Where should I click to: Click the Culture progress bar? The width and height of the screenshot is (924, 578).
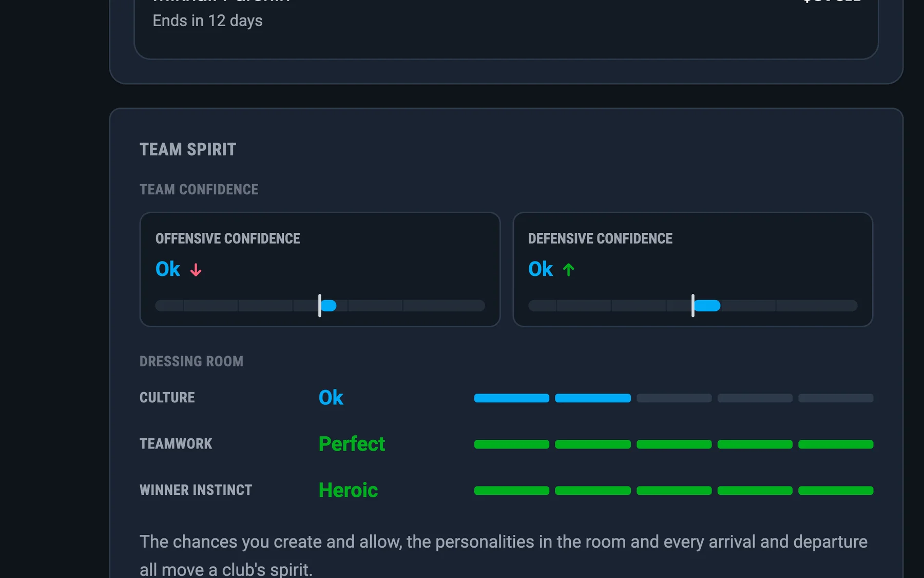click(673, 398)
